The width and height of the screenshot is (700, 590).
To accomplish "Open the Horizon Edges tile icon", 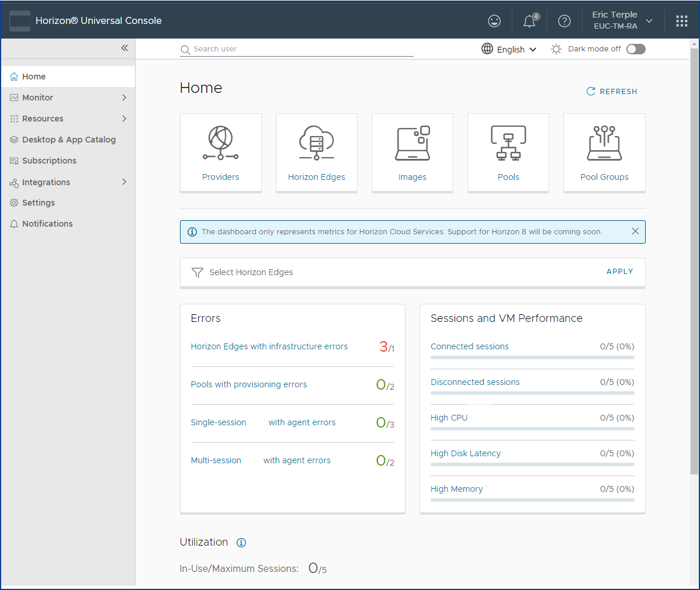I will pyautogui.click(x=316, y=143).
